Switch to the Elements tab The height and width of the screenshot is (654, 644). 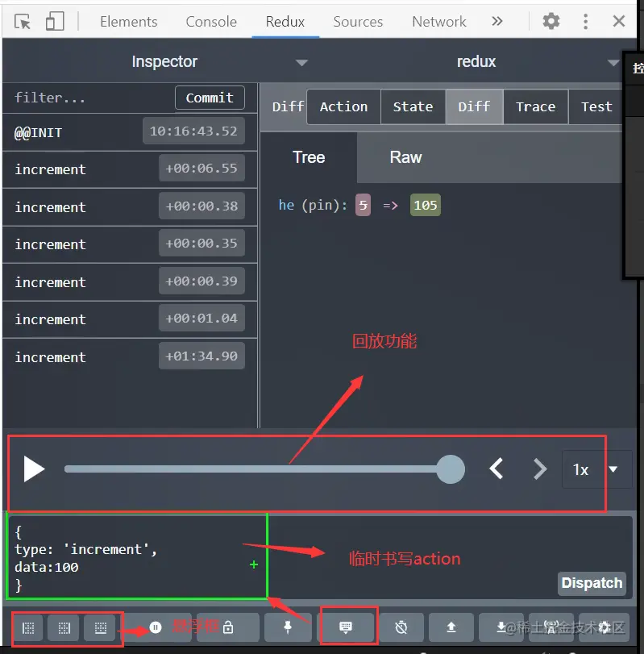pyautogui.click(x=128, y=22)
